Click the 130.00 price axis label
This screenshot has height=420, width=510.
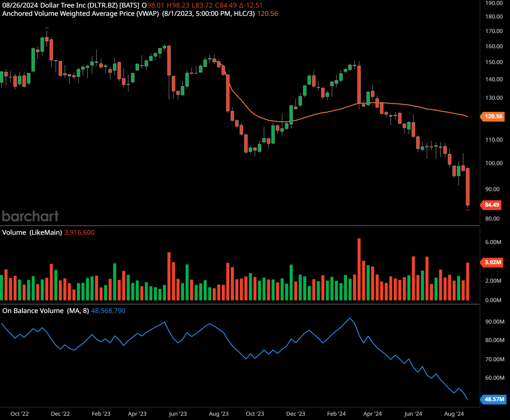494,98
